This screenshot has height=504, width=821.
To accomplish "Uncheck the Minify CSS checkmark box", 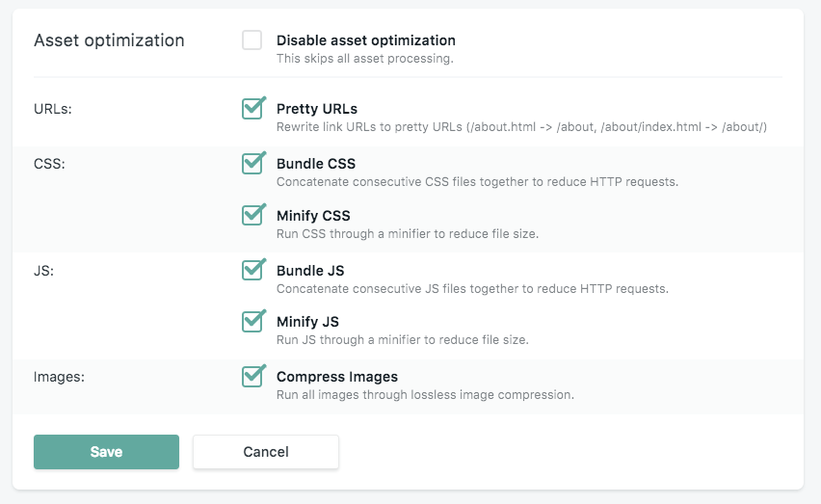I will [x=252, y=215].
